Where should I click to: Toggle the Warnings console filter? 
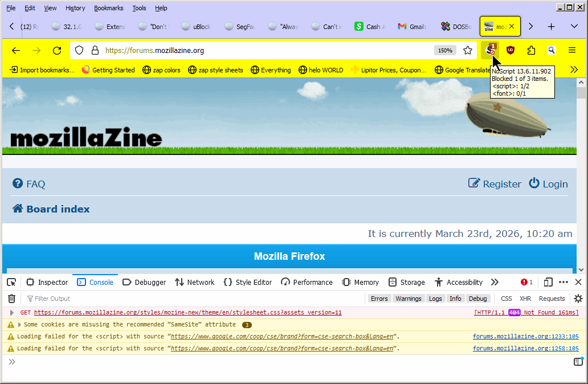point(409,299)
